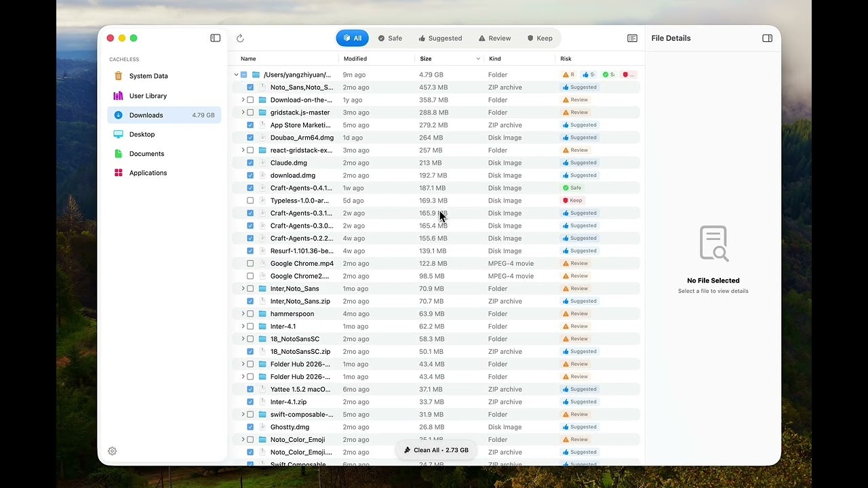Click the Clean All 2.73 GB button

point(436,450)
